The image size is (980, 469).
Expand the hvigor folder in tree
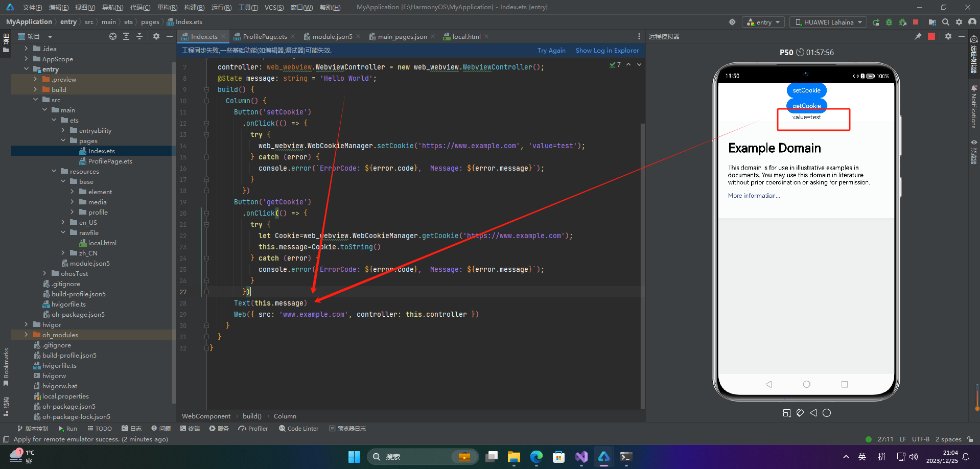pos(26,324)
